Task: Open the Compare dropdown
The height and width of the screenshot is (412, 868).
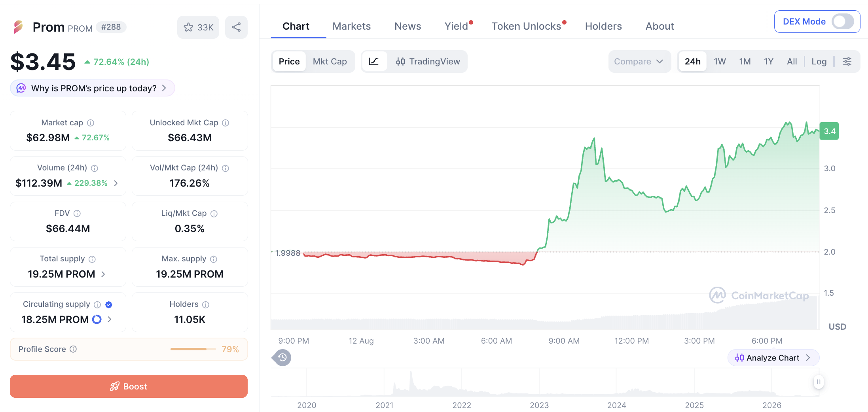Action: pyautogui.click(x=639, y=61)
